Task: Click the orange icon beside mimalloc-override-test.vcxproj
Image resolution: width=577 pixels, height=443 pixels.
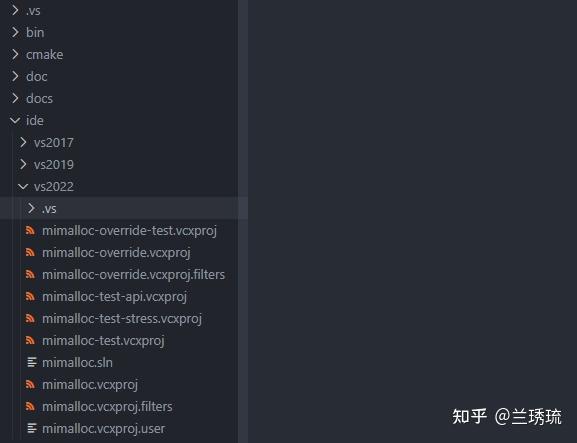Action: point(30,231)
